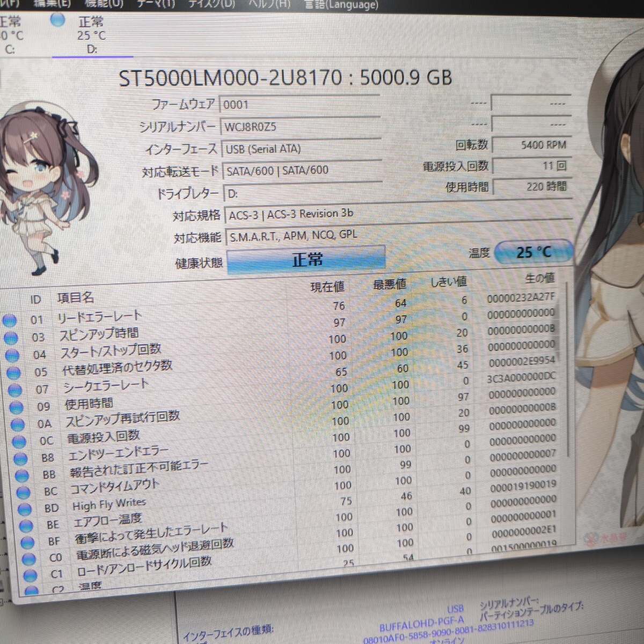
Task: Click the 現在値 column header
Action: pyautogui.click(x=327, y=287)
